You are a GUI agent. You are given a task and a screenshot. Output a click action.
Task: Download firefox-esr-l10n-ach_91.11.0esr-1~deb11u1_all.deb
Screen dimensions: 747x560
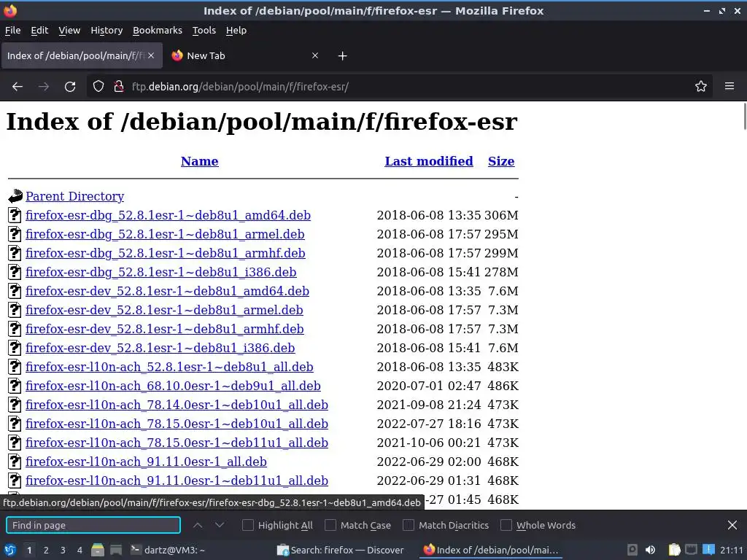point(177,481)
